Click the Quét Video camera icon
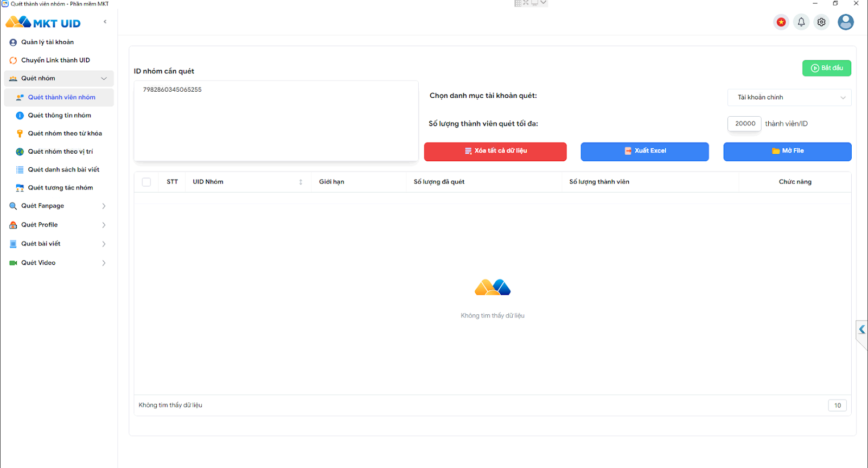868x468 pixels. (13, 263)
